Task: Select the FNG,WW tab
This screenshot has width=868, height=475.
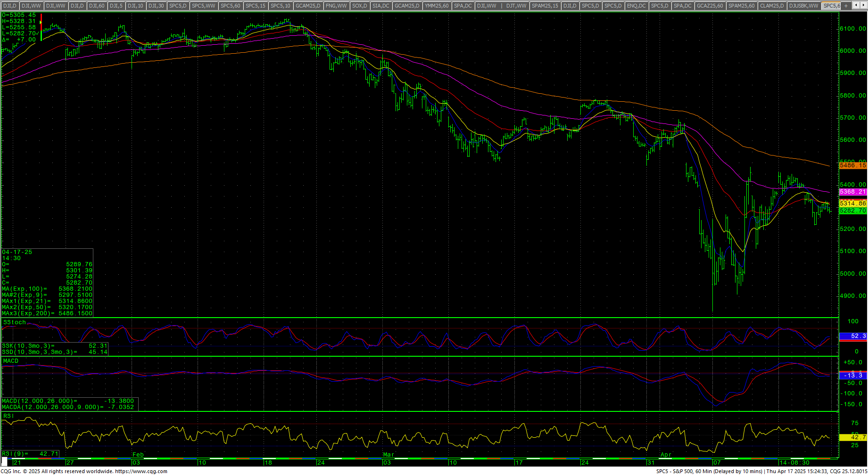Action: 336,6
